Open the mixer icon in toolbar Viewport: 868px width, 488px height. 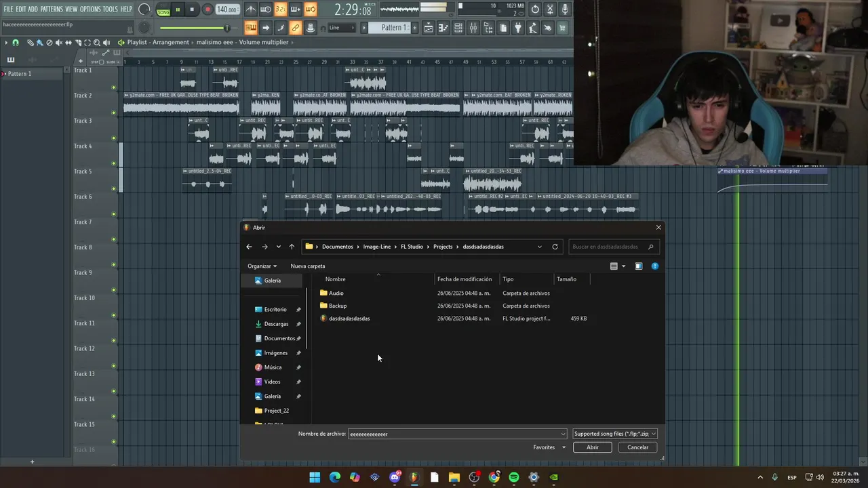pyautogui.click(x=473, y=28)
